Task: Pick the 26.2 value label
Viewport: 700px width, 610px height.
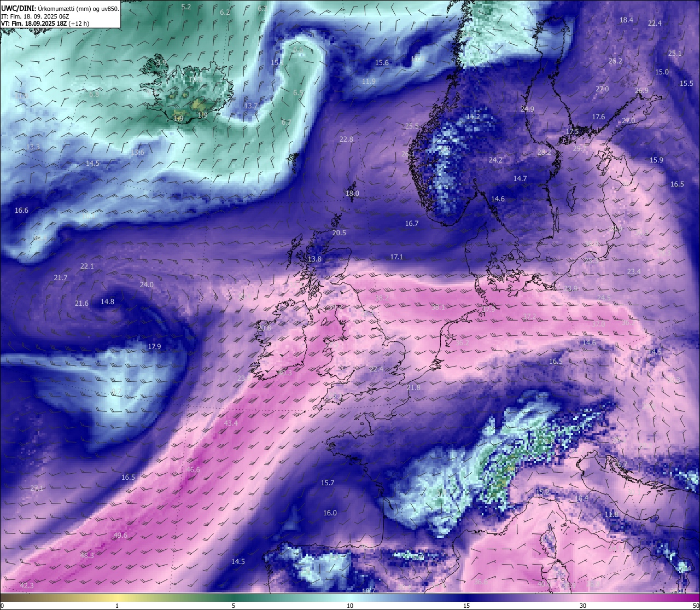Action: [x=615, y=61]
